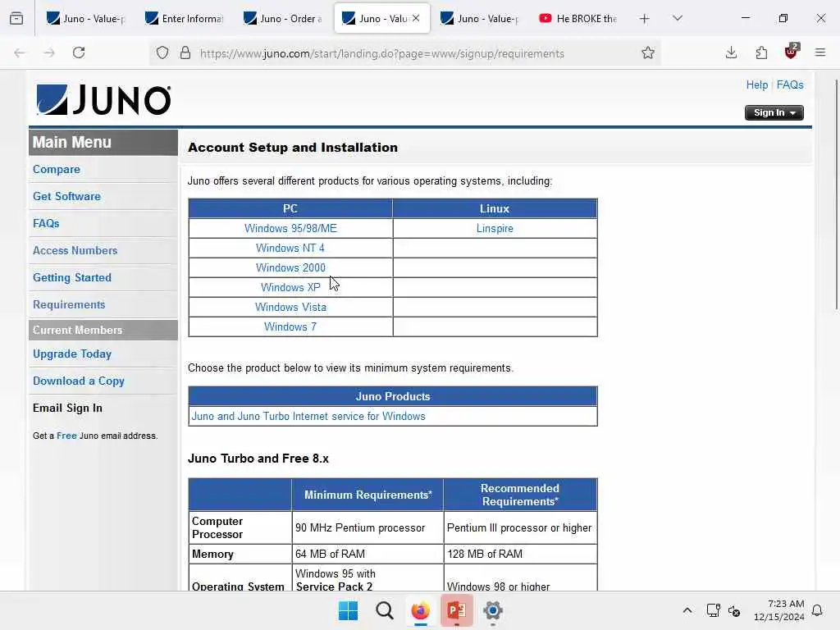Open Juno Turbo Internet service for Windows
This screenshot has height=630, width=840.
point(308,416)
